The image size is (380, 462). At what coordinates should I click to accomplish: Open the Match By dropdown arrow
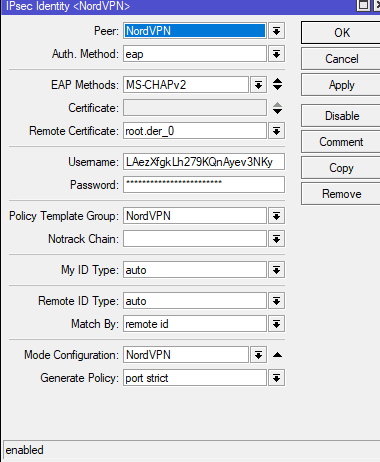pyautogui.click(x=276, y=324)
